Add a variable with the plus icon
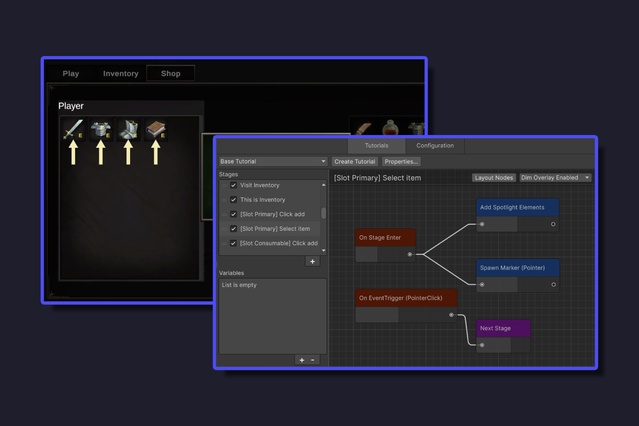Viewport: 639px width, 426px height. point(302,360)
